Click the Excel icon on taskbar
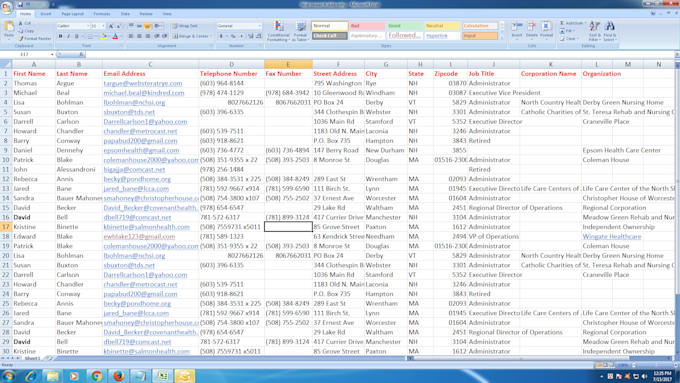The height and width of the screenshot is (383, 680). point(163,376)
